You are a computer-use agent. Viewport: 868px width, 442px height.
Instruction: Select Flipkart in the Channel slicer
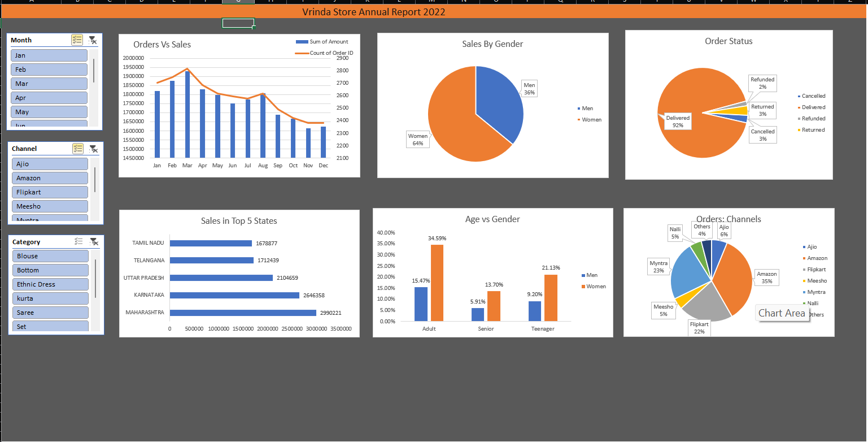49,192
